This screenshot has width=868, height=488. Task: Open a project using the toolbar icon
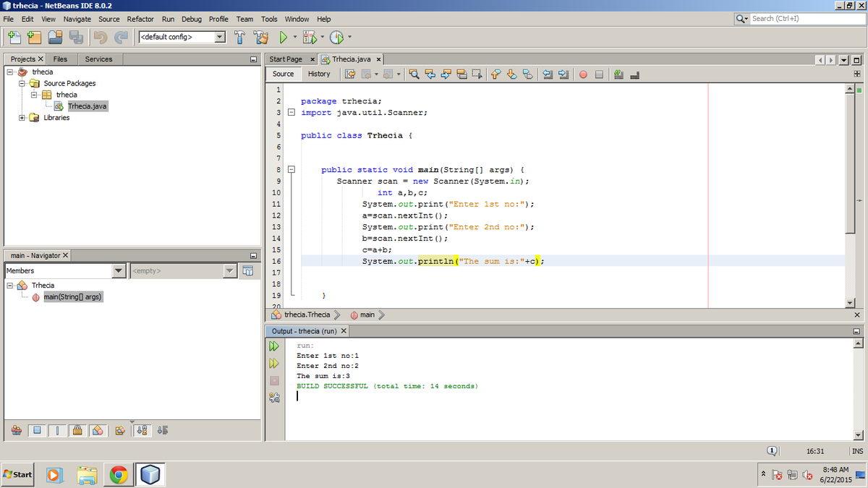[x=56, y=37]
